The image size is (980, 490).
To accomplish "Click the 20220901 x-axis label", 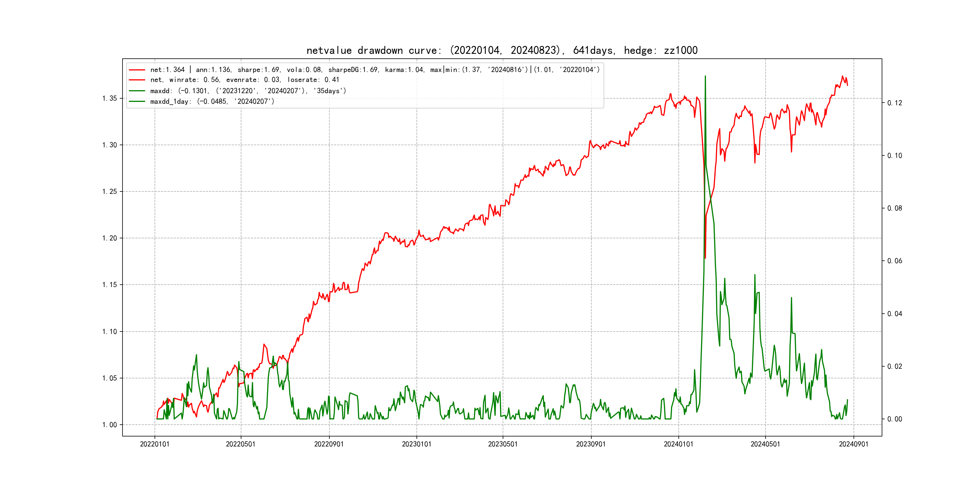I will coord(329,444).
